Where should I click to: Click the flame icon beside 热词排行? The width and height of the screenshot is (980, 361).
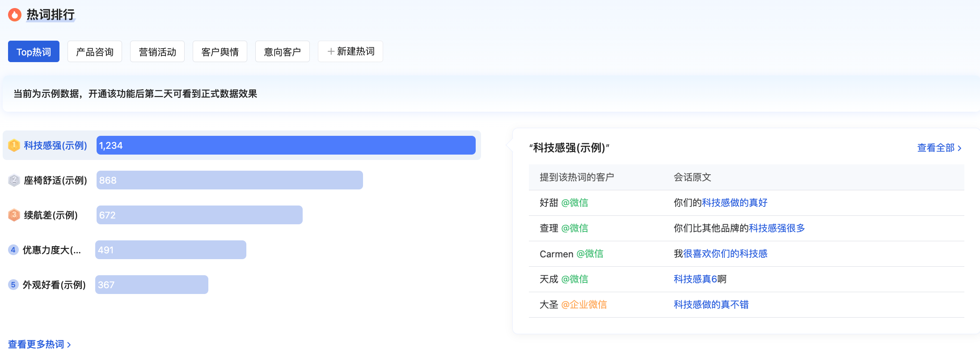coord(15,15)
